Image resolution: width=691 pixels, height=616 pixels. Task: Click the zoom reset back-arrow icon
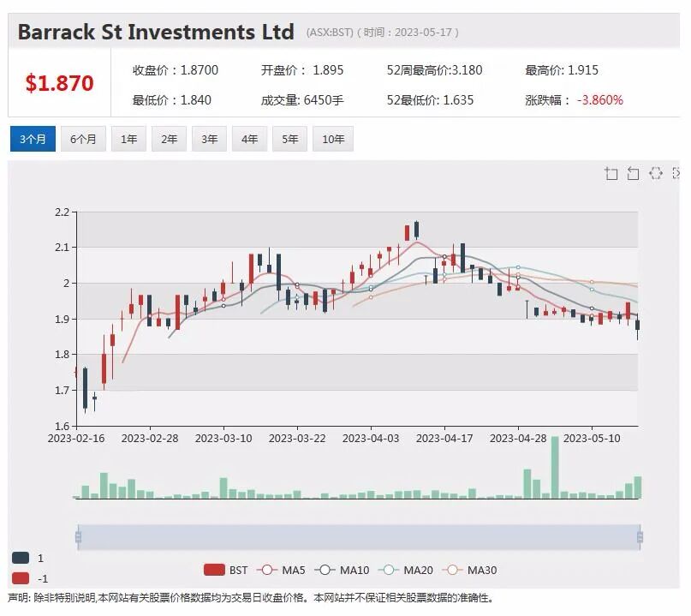pos(633,174)
